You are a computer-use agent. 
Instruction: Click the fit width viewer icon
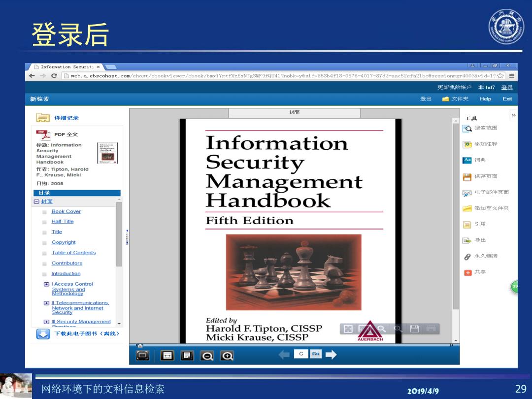167,356
